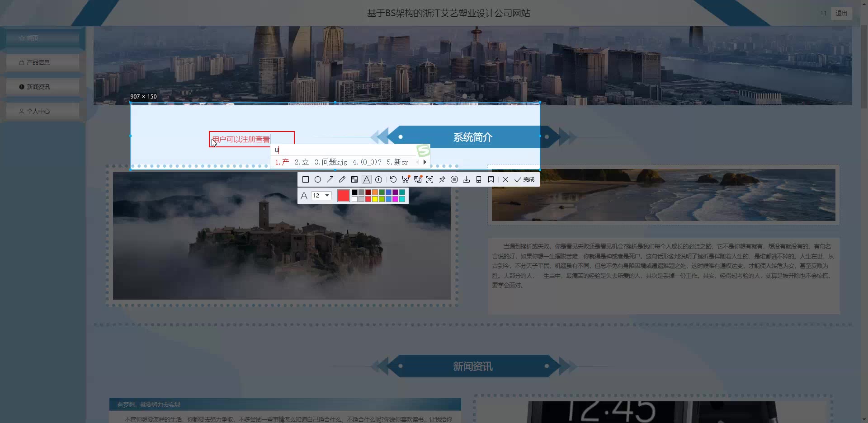The width and height of the screenshot is (868, 423).
Task: Choose IME candidate 1 产
Action: [x=282, y=162]
